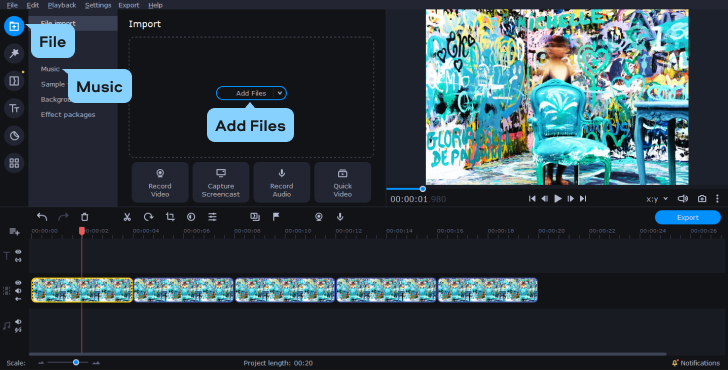This screenshot has width=728, height=370.
Task: Zoom out timeline scale icon
Action: click(41, 363)
